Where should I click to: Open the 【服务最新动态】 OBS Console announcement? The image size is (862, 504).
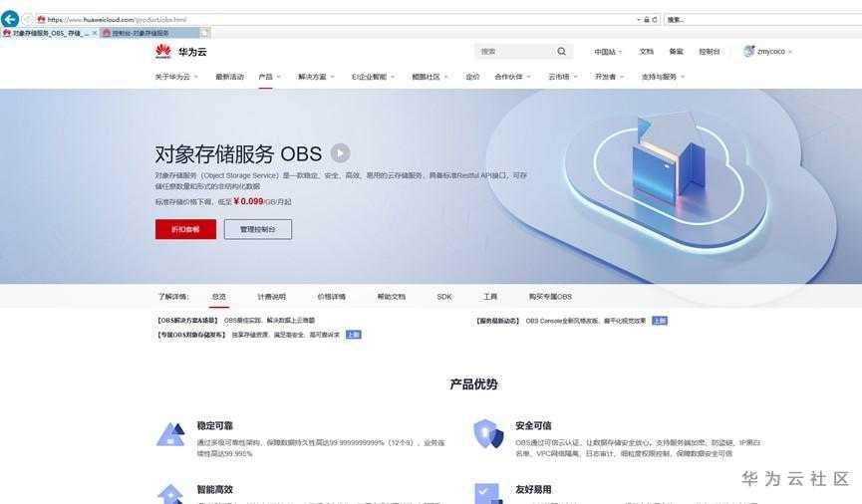click(561, 321)
